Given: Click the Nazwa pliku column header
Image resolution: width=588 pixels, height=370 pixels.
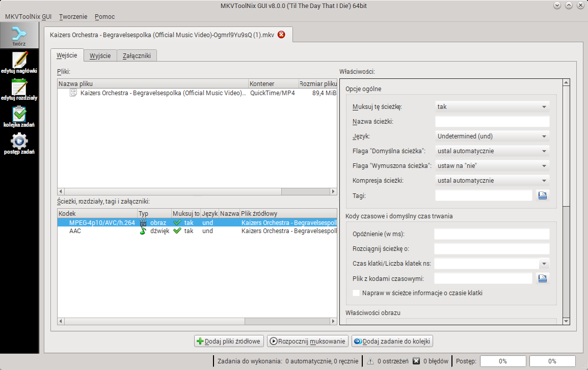Looking at the screenshot, I should tap(153, 83).
